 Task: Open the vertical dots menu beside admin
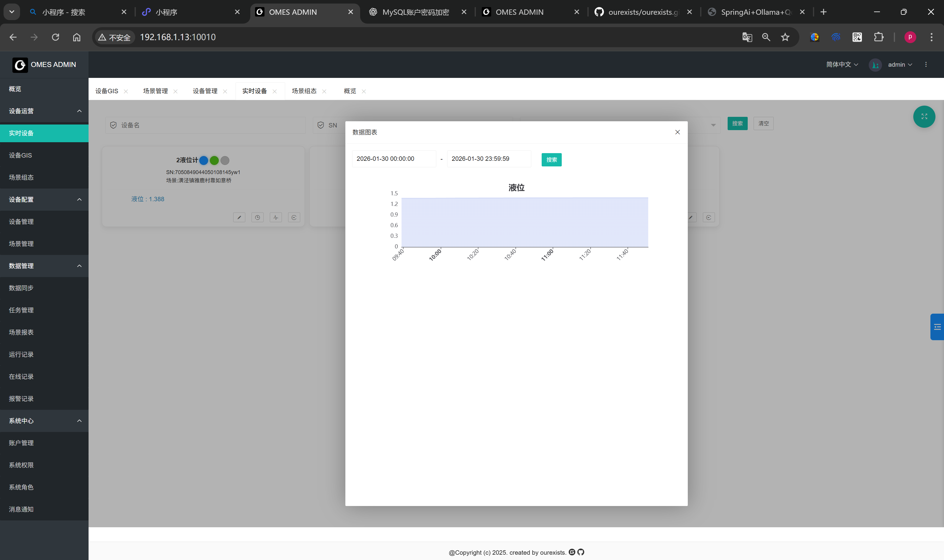(925, 65)
